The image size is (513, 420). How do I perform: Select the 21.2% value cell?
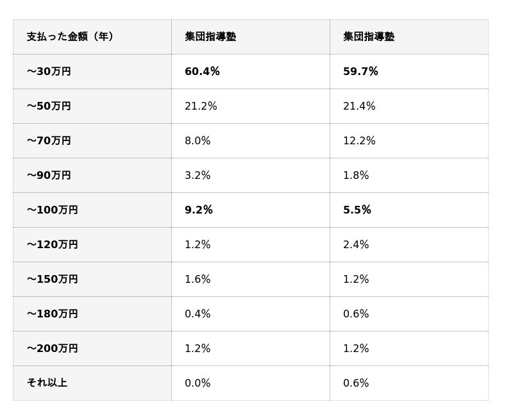coord(201,106)
